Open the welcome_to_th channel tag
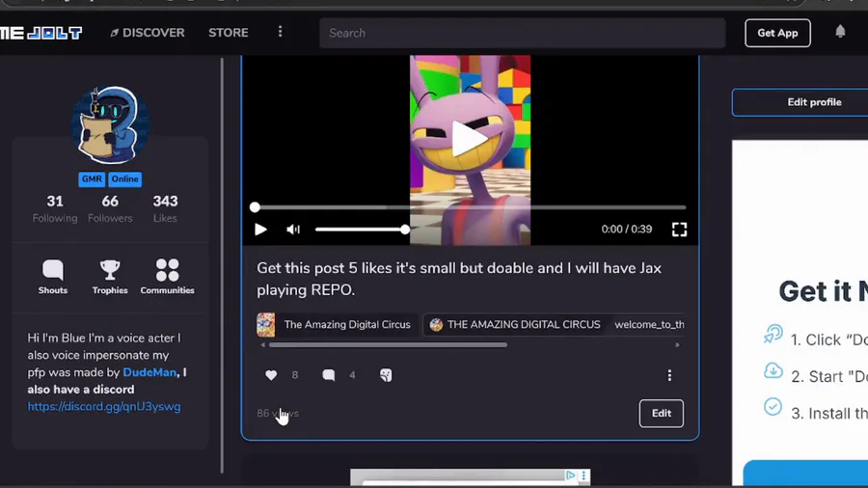Screen dimensions: 868x488 tap(649, 325)
